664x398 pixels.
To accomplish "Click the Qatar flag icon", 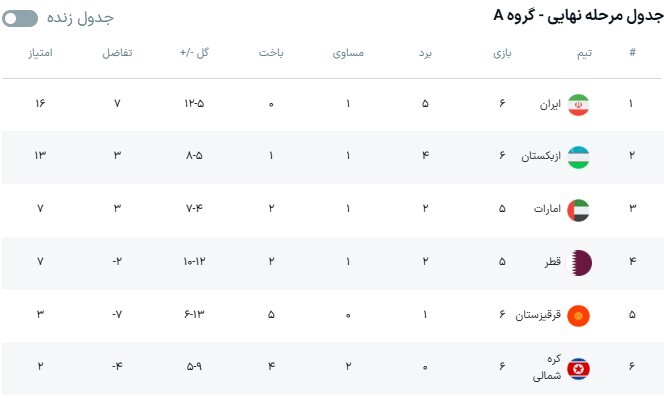I will (x=579, y=263).
